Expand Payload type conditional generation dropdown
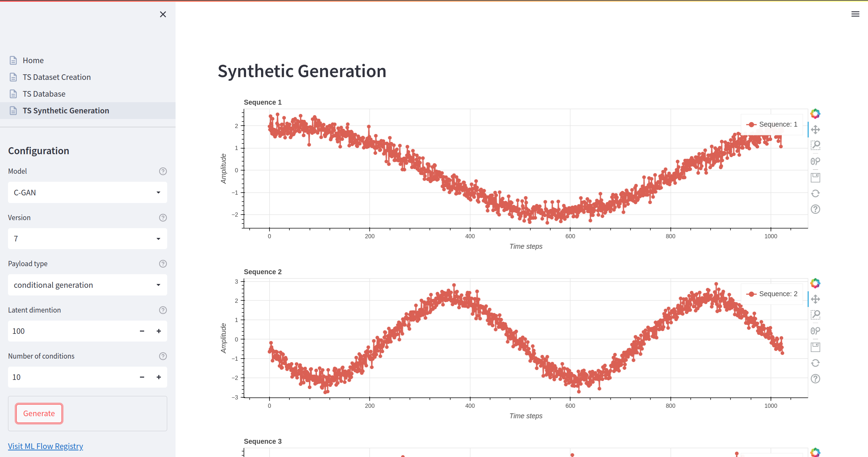 point(87,285)
